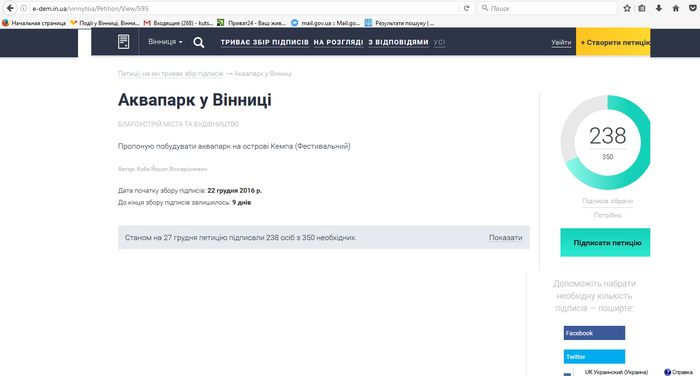
Task: Go back using the browser back arrow
Action: point(10,8)
